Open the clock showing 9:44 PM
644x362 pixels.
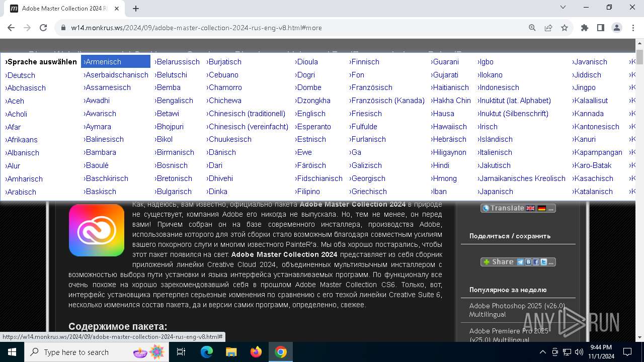click(x=601, y=352)
